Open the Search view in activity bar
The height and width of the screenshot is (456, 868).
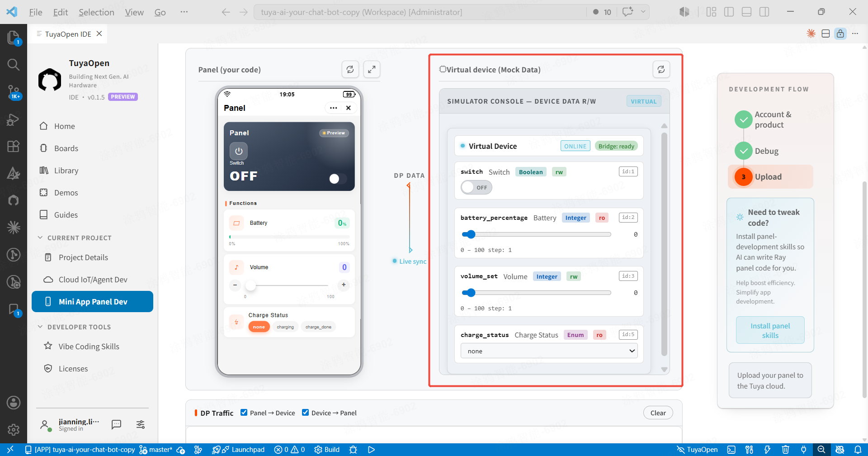point(13,65)
